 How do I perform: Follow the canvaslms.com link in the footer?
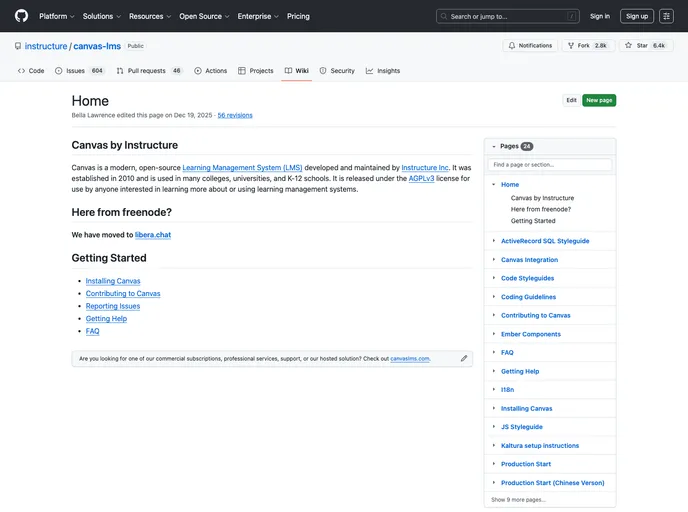pos(410,358)
